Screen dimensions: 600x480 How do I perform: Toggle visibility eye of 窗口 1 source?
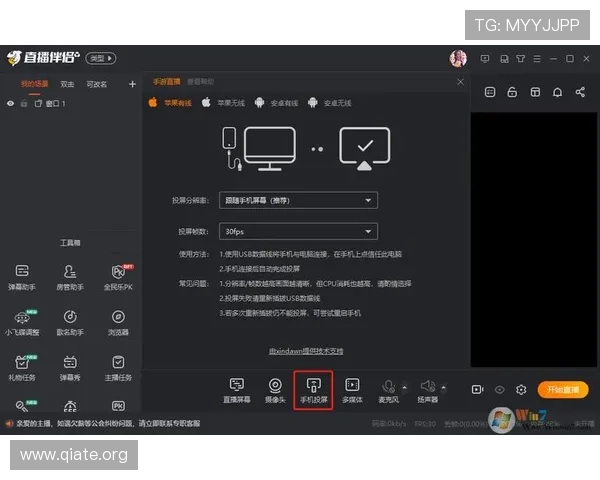coord(10,103)
